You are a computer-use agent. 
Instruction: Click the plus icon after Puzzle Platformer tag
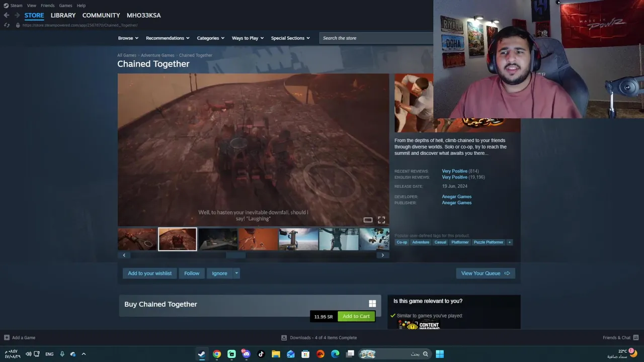[x=509, y=242]
